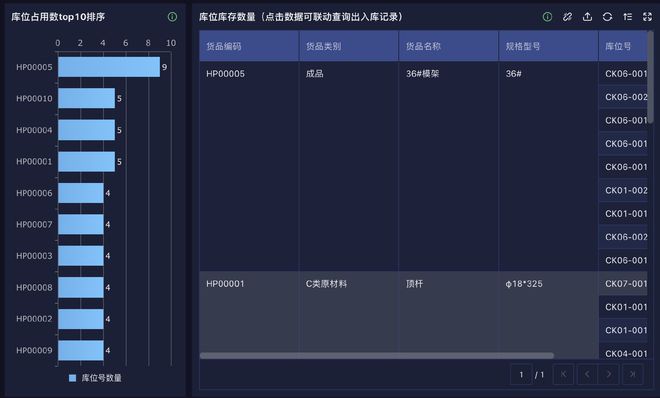Jump to the last table page
Image resolution: width=660 pixels, height=398 pixels.
coord(632,374)
